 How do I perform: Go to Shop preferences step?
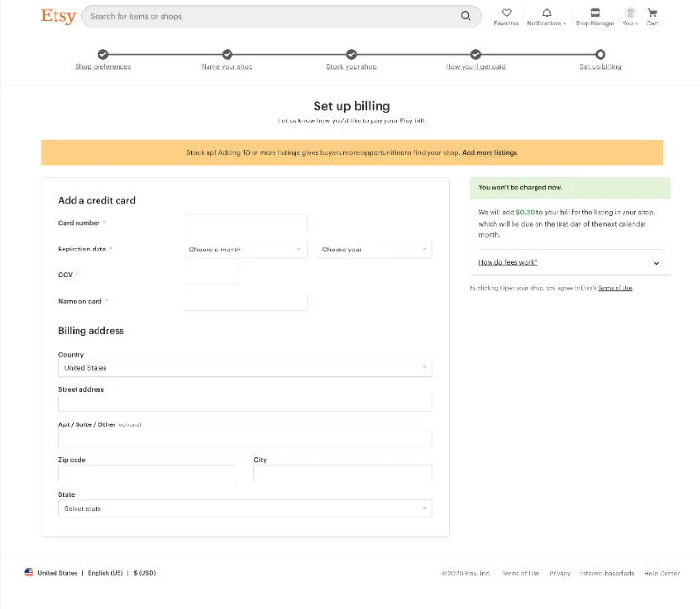point(103,66)
